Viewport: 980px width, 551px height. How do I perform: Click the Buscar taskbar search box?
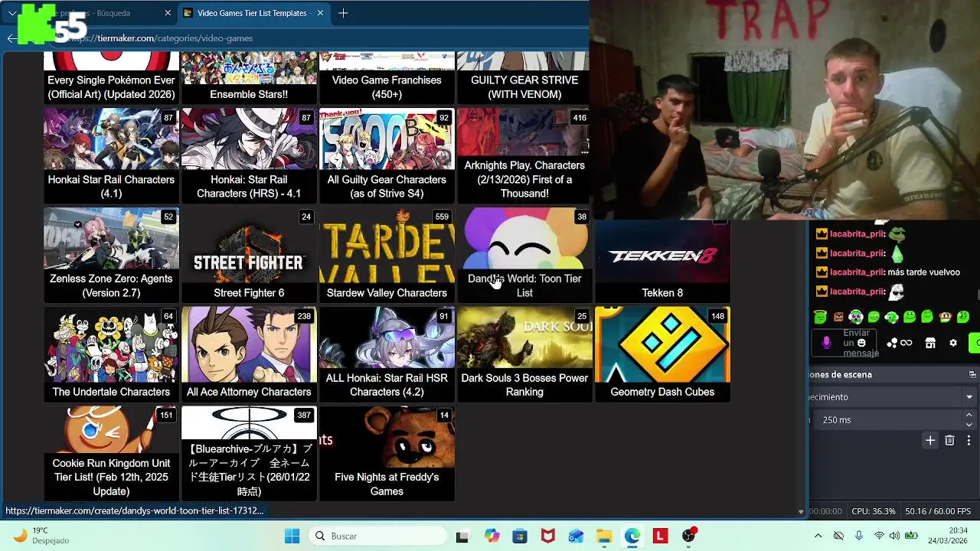pyautogui.click(x=377, y=536)
